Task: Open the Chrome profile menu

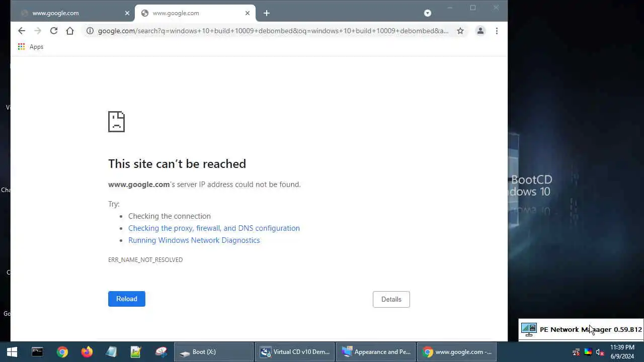Action: pos(480,31)
